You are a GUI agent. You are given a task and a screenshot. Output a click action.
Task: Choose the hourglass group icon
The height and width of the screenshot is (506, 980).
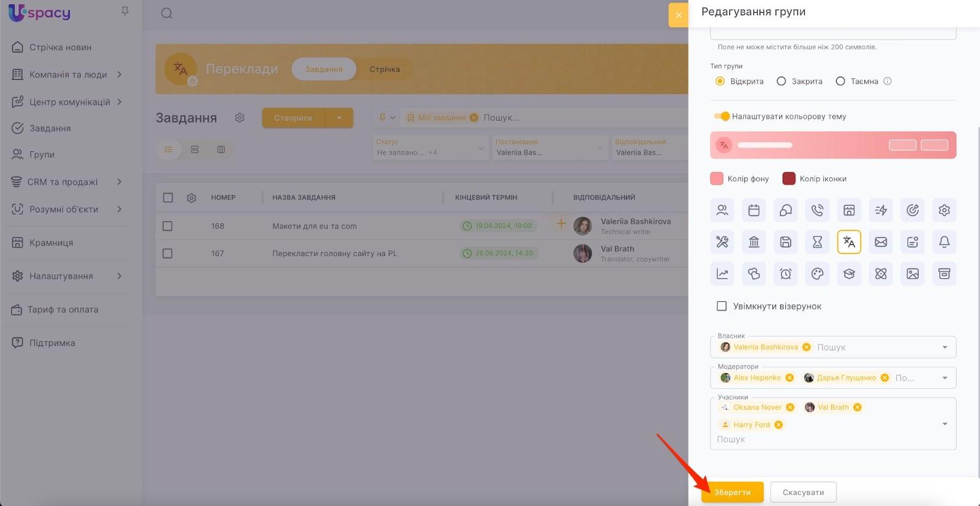(x=818, y=242)
